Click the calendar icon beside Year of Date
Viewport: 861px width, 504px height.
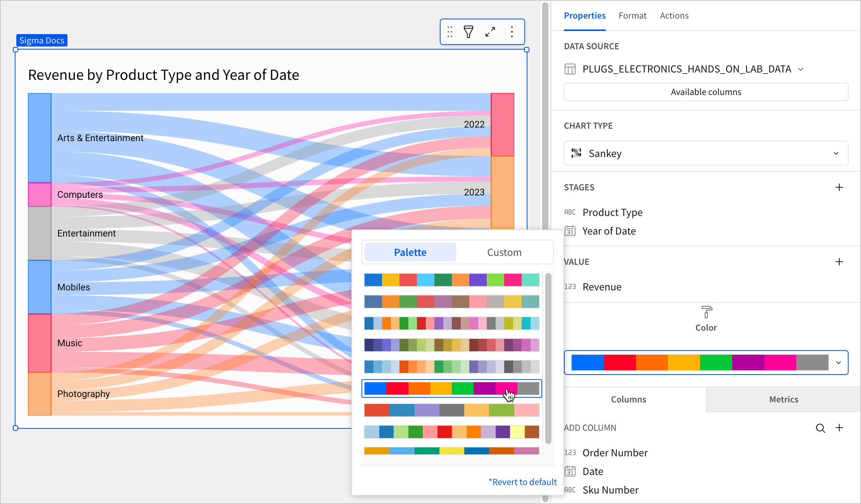tap(570, 231)
